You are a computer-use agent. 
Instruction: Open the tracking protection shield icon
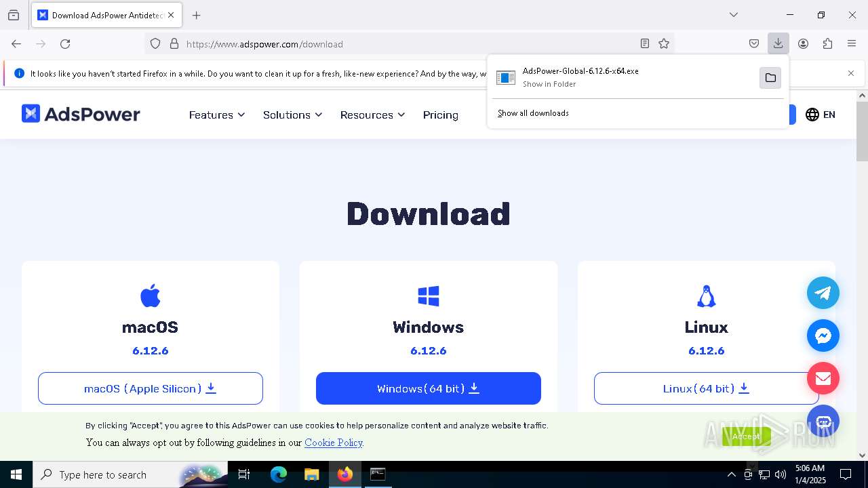point(155,43)
